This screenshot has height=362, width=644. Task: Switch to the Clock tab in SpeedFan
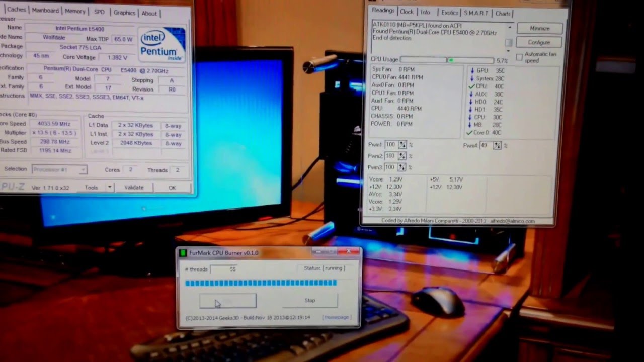tap(407, 12)
